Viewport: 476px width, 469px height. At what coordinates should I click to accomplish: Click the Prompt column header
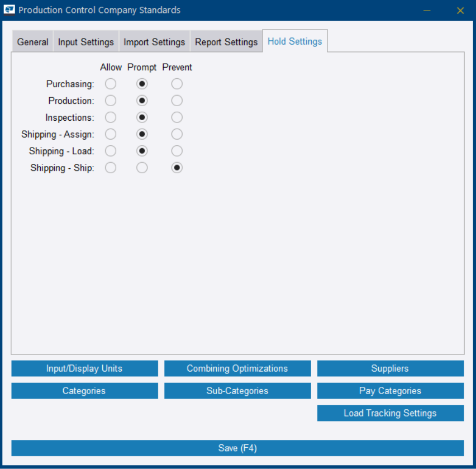(x=142, y=68)
